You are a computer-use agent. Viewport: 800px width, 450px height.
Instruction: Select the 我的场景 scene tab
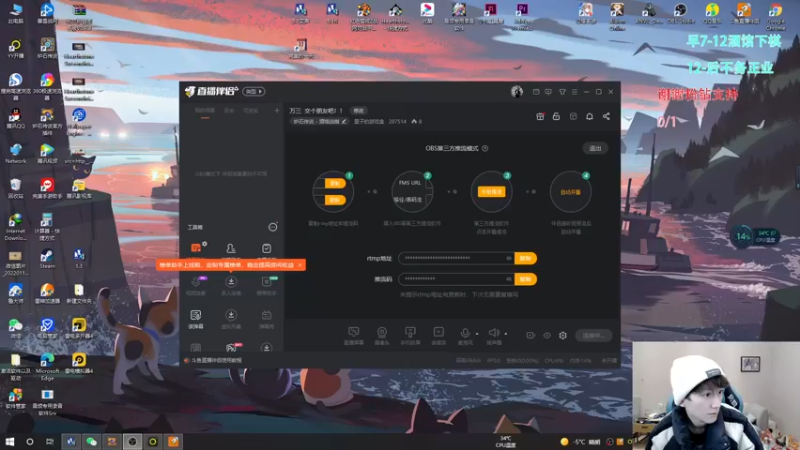coord(205,111)
